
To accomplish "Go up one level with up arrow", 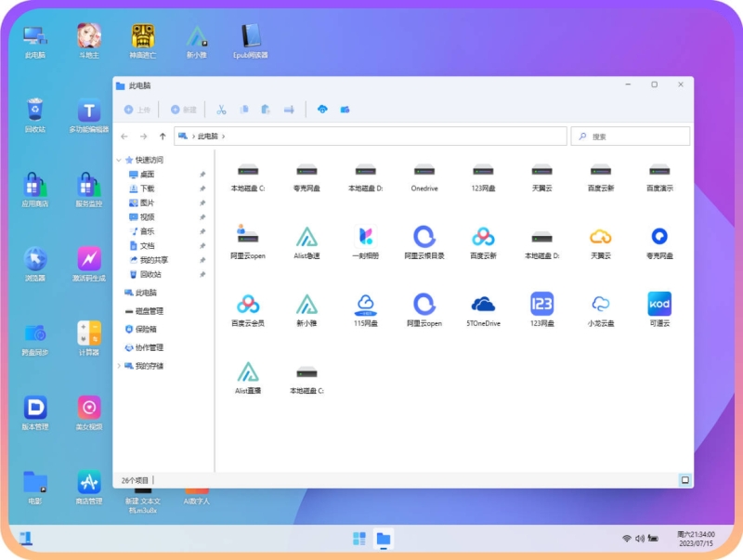I will pyautogui.click(x=163, y=137).
